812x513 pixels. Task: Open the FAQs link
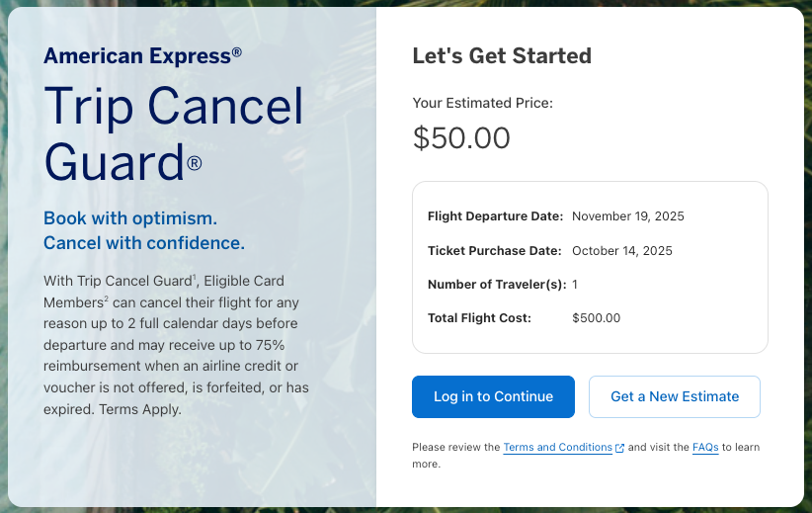pos(705,448)
